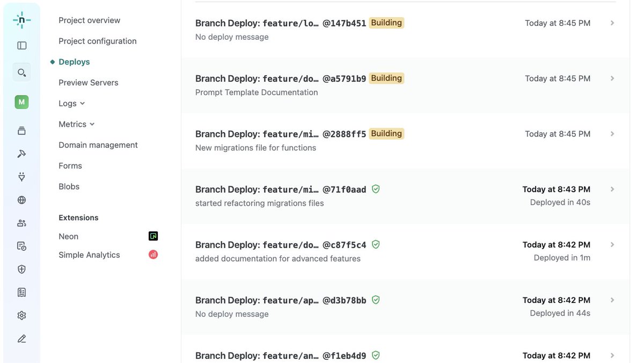Open the globe domains icon in sidebar

coord(21,200)
